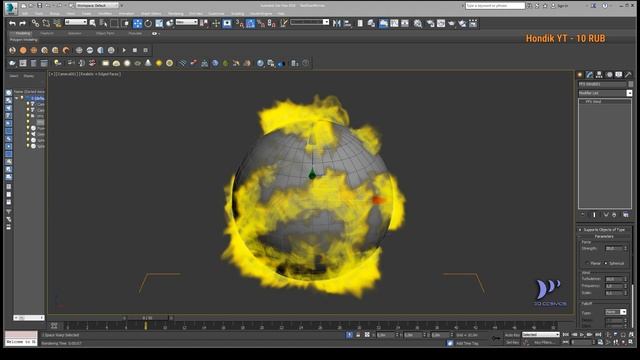Open the reference coordinate system dropdown

[187, 22]
